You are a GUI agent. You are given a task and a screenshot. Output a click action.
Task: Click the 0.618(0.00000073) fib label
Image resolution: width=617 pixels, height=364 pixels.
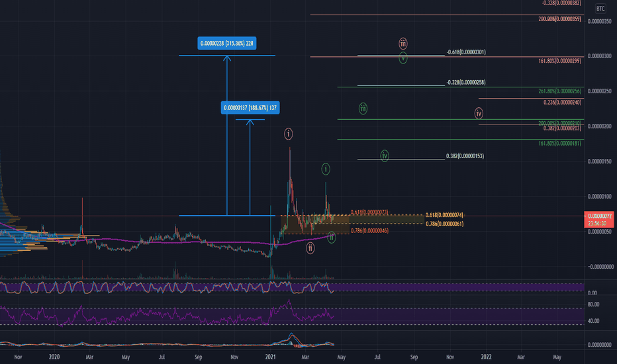369,212
